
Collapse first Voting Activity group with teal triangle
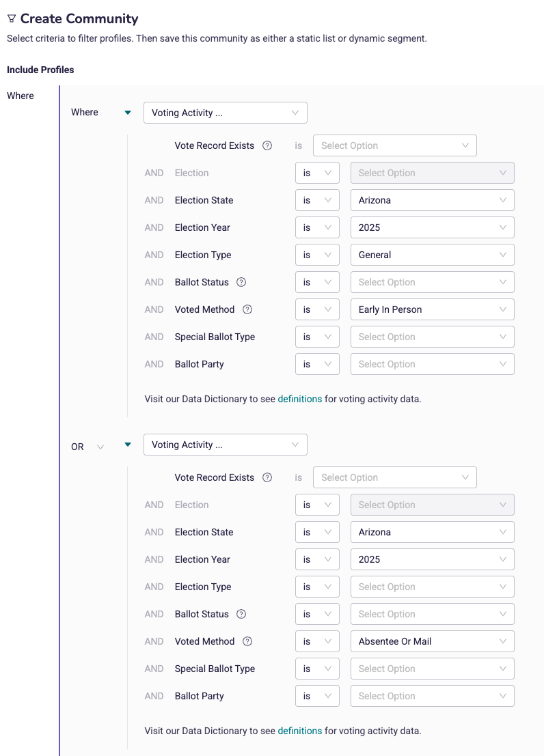127,112
